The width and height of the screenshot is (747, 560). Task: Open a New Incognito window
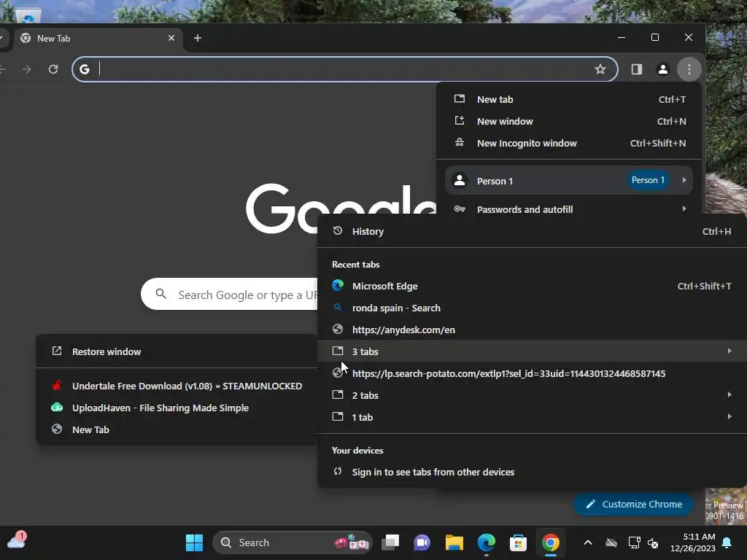[x=569, y=144]
